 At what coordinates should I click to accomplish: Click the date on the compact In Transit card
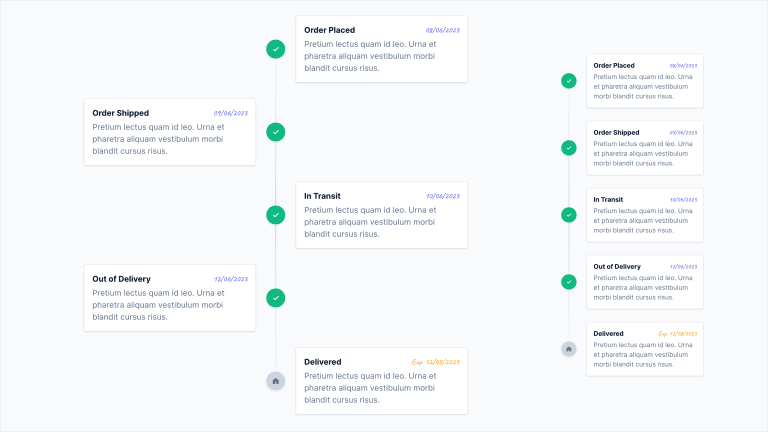pyautogui.click(x=683, y=200)
